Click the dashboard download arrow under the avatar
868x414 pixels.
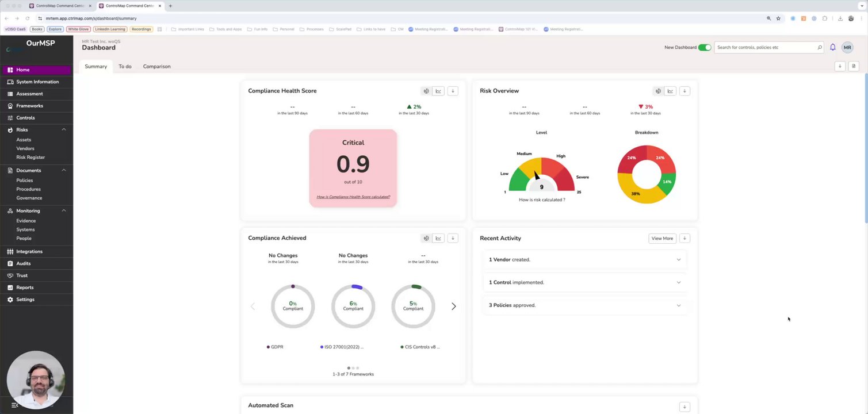[840, 66]
